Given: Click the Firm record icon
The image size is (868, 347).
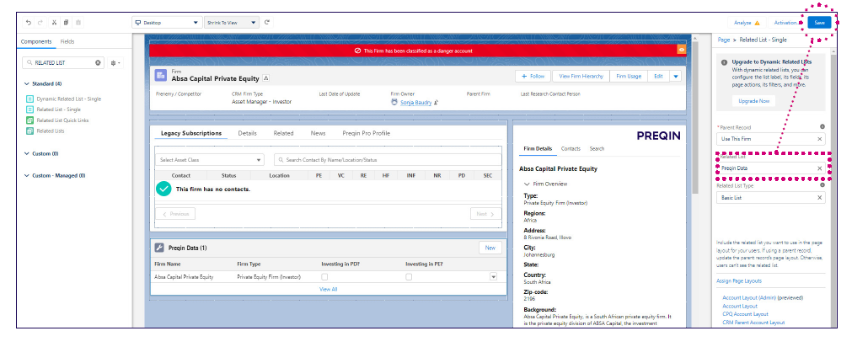Looking at the screenshot, I should [160, 76].
